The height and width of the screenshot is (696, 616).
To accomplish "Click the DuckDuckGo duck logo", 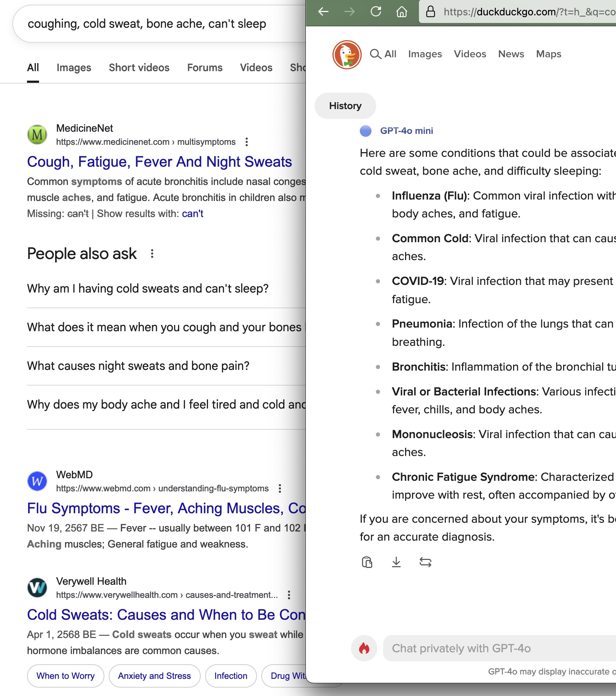I will [347, 55].
